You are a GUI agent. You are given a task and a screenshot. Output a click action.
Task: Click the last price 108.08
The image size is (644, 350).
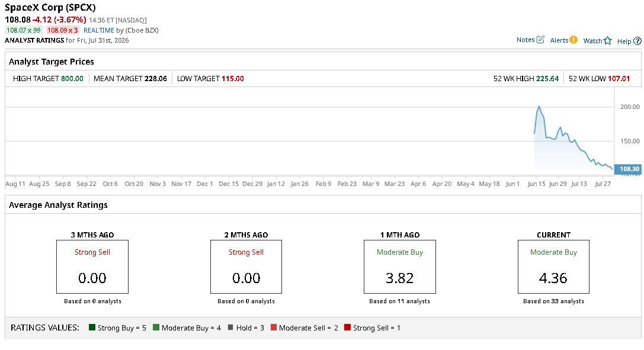[18, 20]
